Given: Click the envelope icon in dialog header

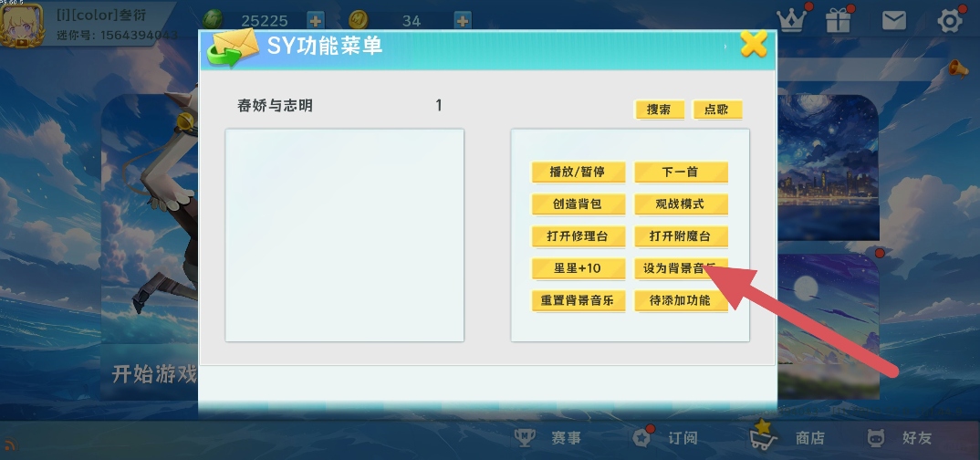Looking at the screenshot, I should [x=233, y=47].
